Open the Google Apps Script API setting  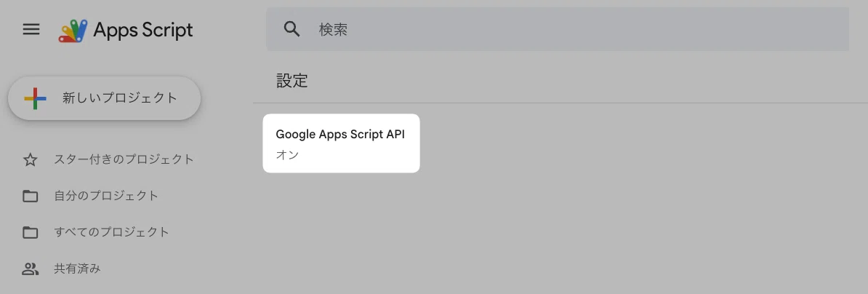341,143
